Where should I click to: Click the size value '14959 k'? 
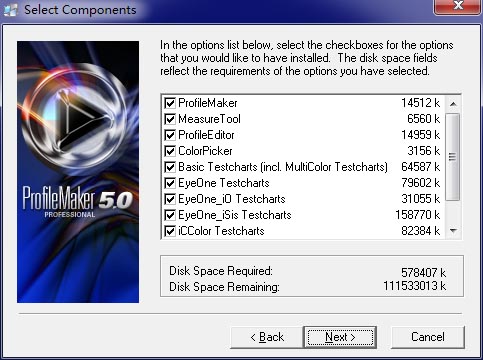pyautogui.click(x=420, y=135)
